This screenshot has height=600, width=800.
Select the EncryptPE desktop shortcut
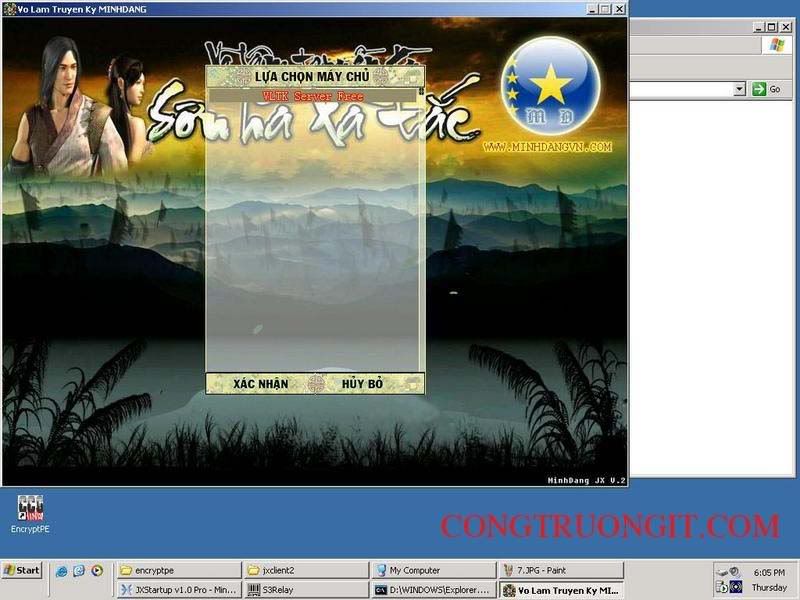tap(30, 514)
